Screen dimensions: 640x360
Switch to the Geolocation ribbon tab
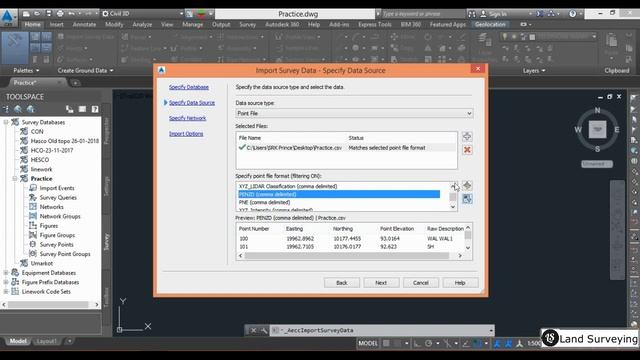(490, 24)
